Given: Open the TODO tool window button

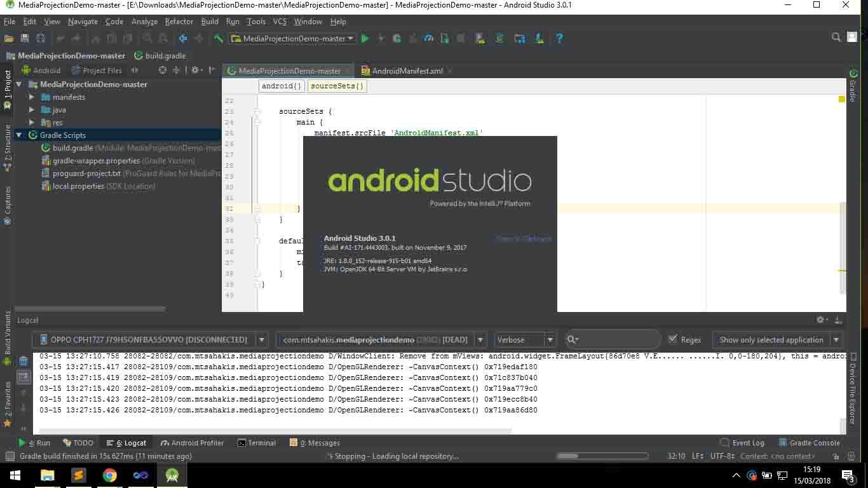Looking at the screenshot, I should [x=78, y=443].
